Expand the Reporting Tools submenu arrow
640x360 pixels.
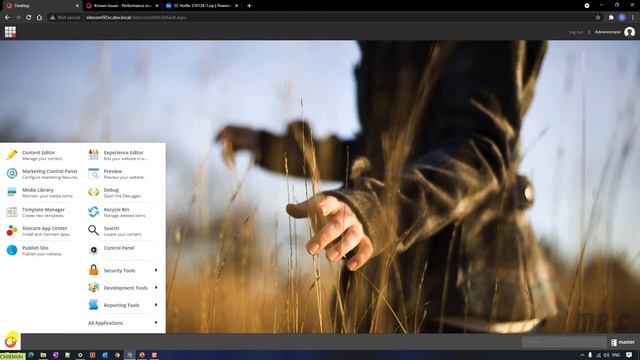[x=156, y=305]
